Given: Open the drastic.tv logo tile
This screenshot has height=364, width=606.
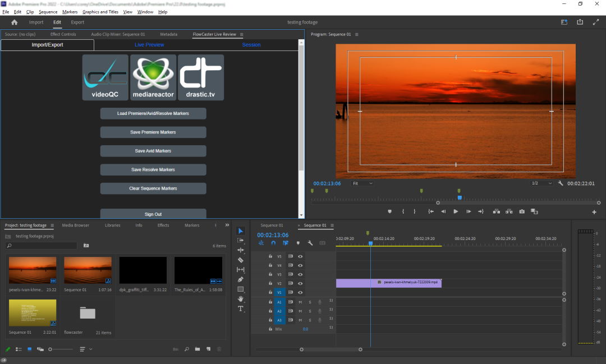Looking at the screenshot, I should 200,77.
